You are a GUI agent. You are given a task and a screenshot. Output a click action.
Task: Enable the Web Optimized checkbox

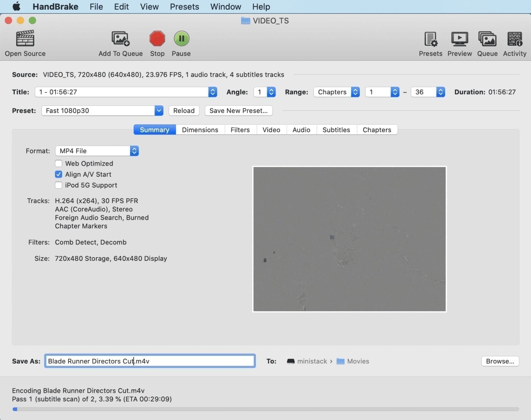pos(59,163)
